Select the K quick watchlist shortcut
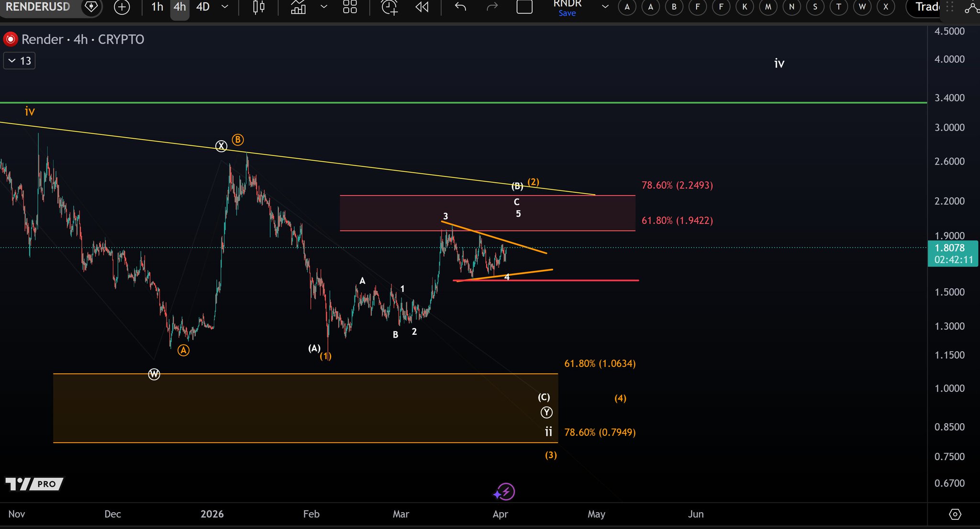Image resolution: width=980 pixels, height=529 pixels. (x=745, y=7)
